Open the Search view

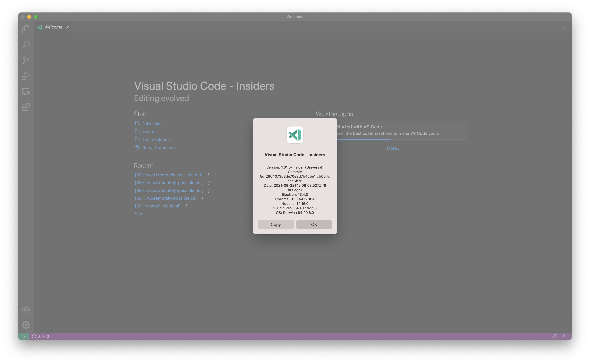click(26, 45)
